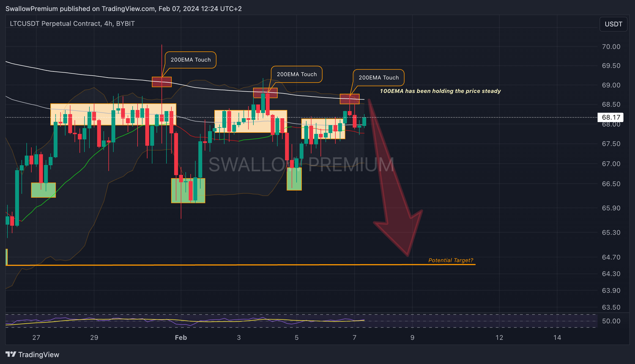This screenshot has width=635, height=364.
Task: Click the 65.90 price axis label
Action: pos(611,208)
